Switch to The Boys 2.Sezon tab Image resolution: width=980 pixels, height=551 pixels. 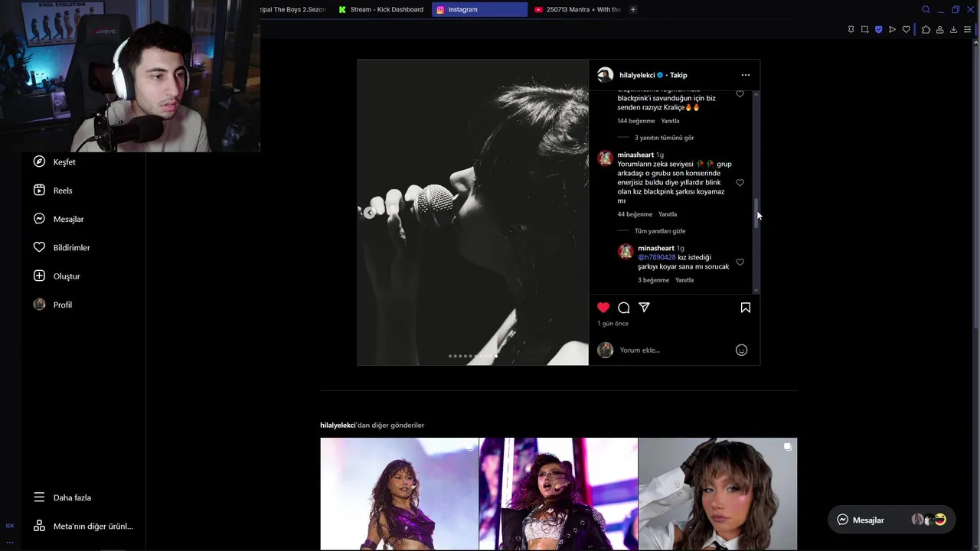[x=292, y=9]
